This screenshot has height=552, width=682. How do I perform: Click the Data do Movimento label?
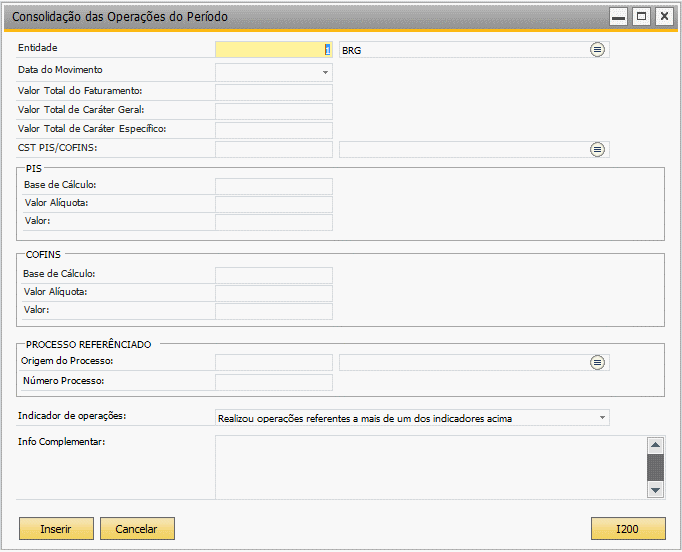(x=60, y=70)
